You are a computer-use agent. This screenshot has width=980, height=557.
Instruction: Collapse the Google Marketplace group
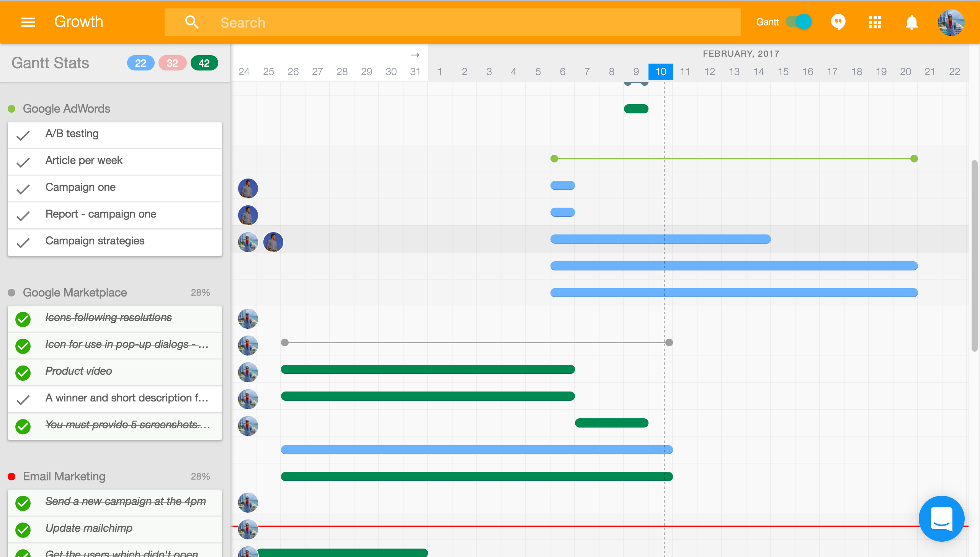pyautogui.click(x=75, y=293)
